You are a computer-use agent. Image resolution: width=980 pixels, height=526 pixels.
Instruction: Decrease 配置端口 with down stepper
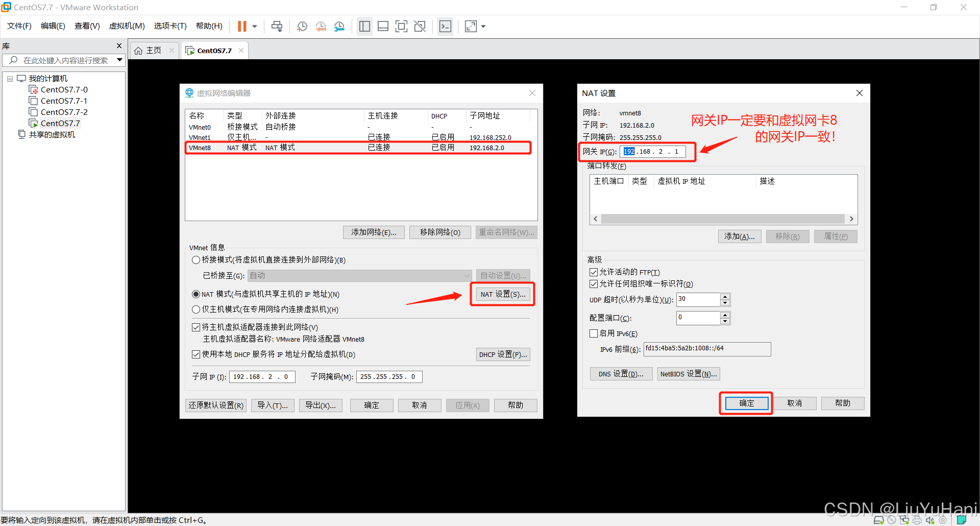pyautogui.click(x=725, y=321)
